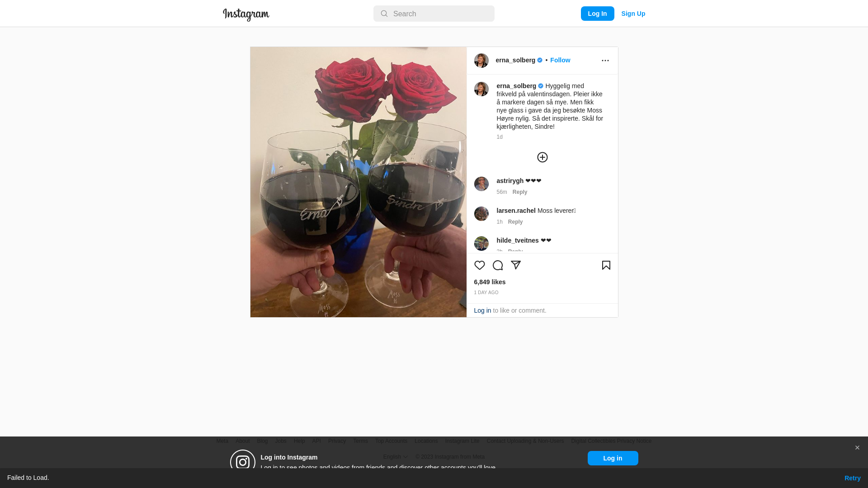
Task: Open three-dot more options menu
Action: (x=605, y=61)
